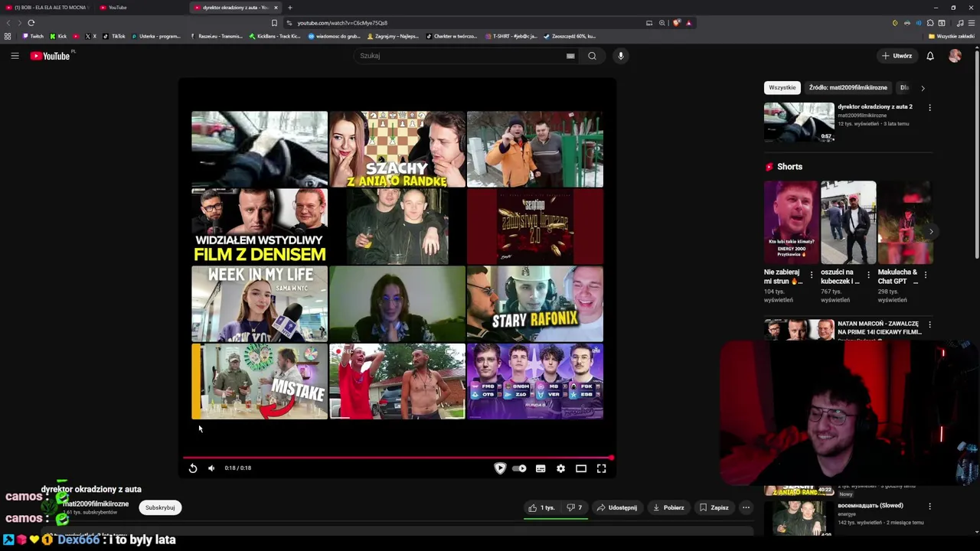The width and height of the screenshot is (980, 551).
Task: Click the Utwórz create button
Action: pyautogui.click(x=897, y=56)
